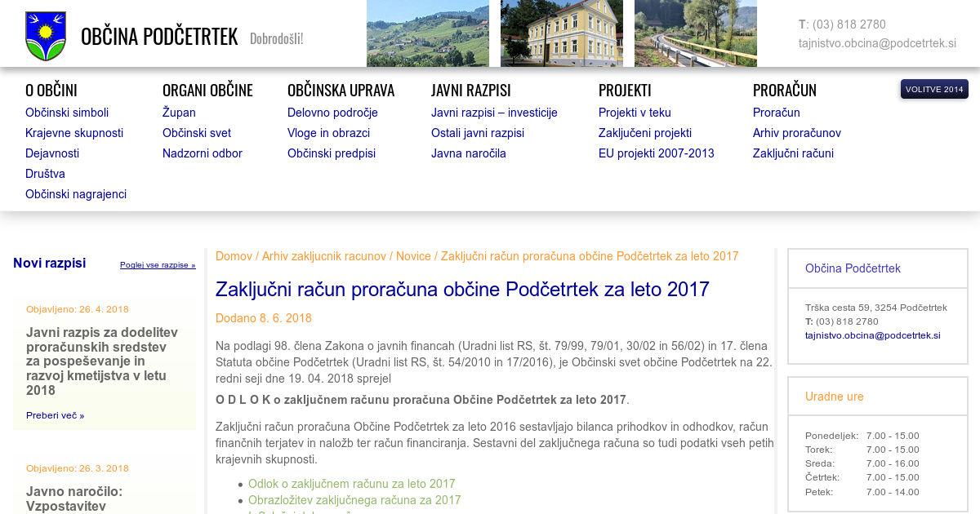
Task: Open EU projekti 2007-2013
Action: 656,153
